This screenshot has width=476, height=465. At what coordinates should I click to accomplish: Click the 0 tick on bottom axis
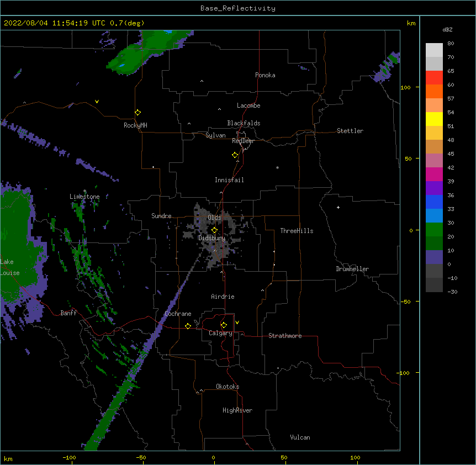pos(213,457)
